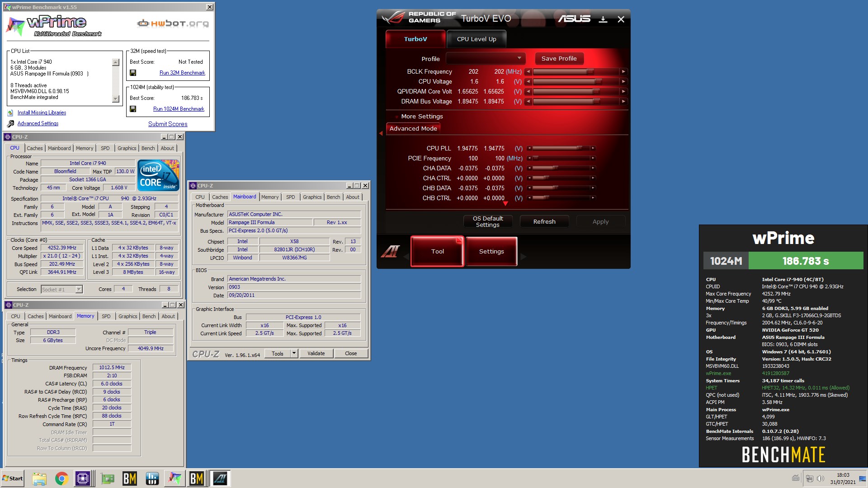Click the Submit Scores link in wPrime
868x488 pixels.
[x=168, y=124]
